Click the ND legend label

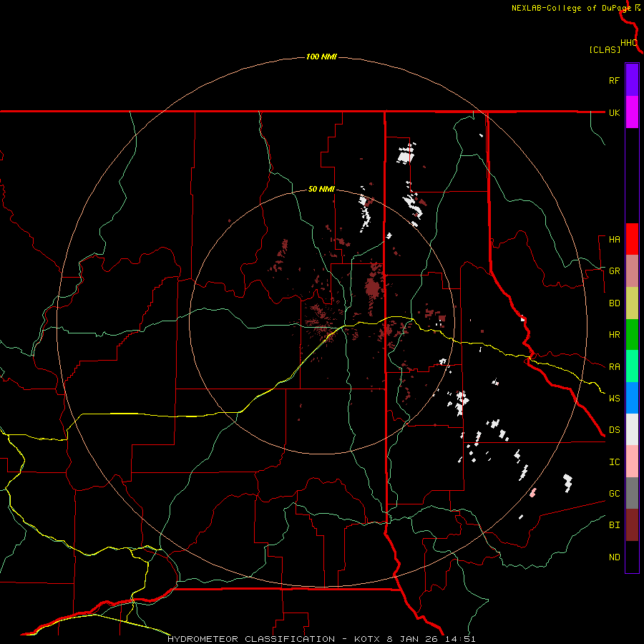tap(614, 557)
